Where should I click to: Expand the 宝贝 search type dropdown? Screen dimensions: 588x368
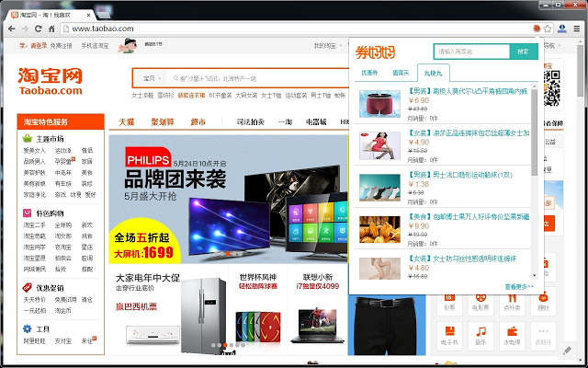[152, 78]
